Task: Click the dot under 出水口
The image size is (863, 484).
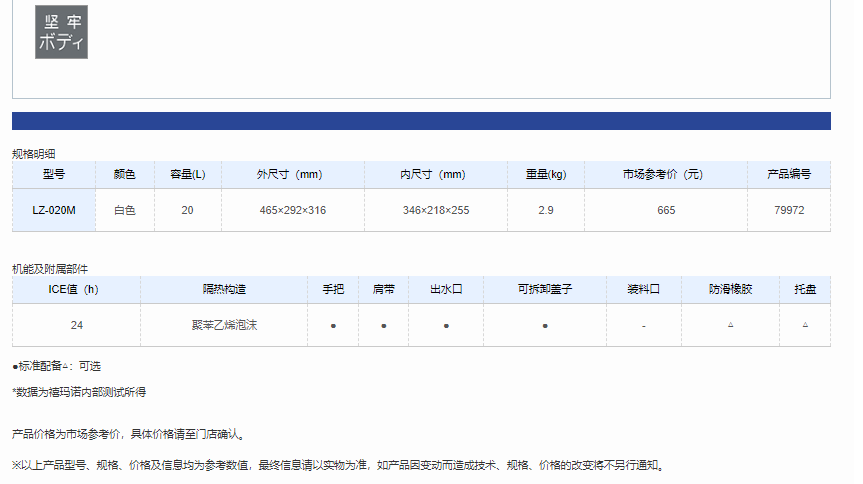Action: point(446,326)
